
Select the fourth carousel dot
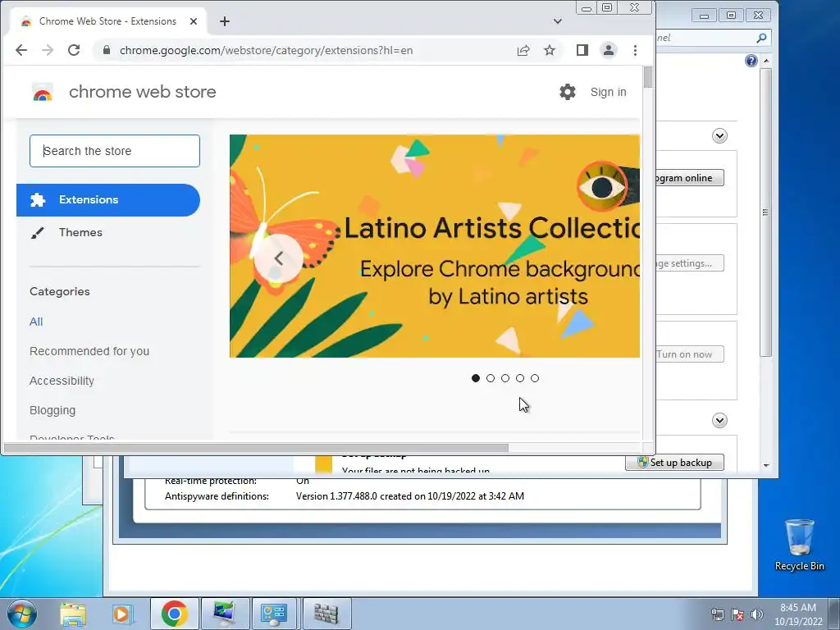click(520, 378)
